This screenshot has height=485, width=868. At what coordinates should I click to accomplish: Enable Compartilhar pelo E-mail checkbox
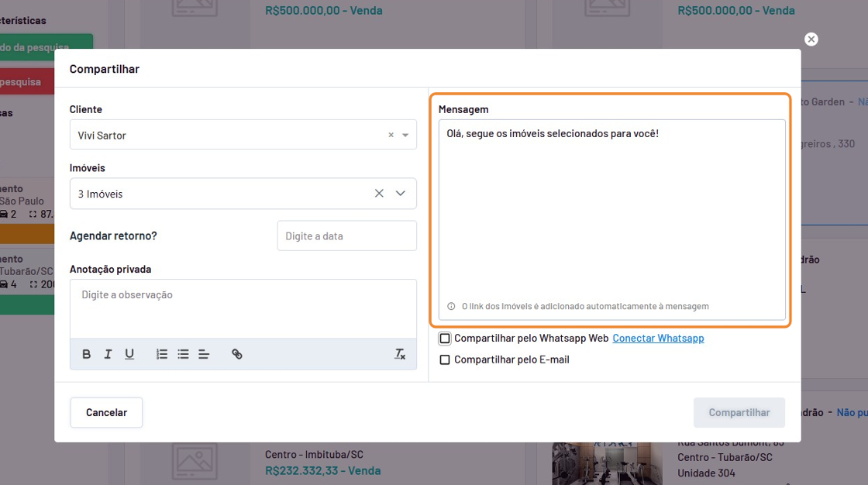445,360
